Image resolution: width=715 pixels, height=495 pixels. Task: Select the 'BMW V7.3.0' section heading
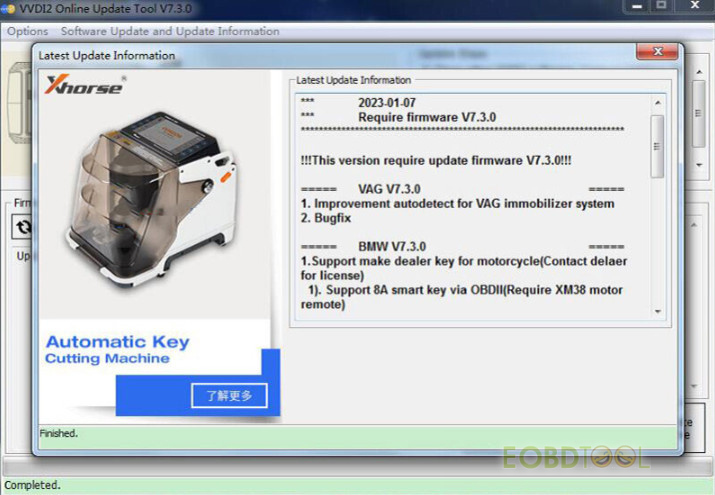coord(392,247)
